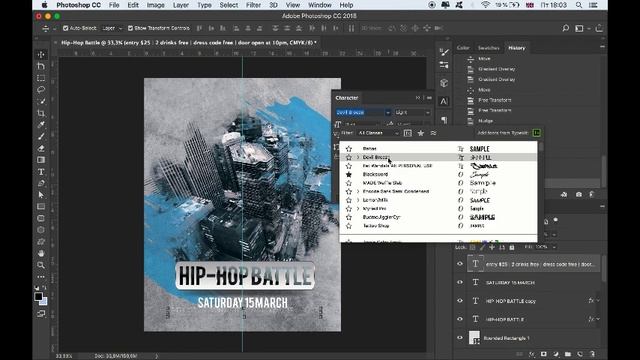Open the File menu
Screen dimensions: 640x360
(x=114, y=5)
